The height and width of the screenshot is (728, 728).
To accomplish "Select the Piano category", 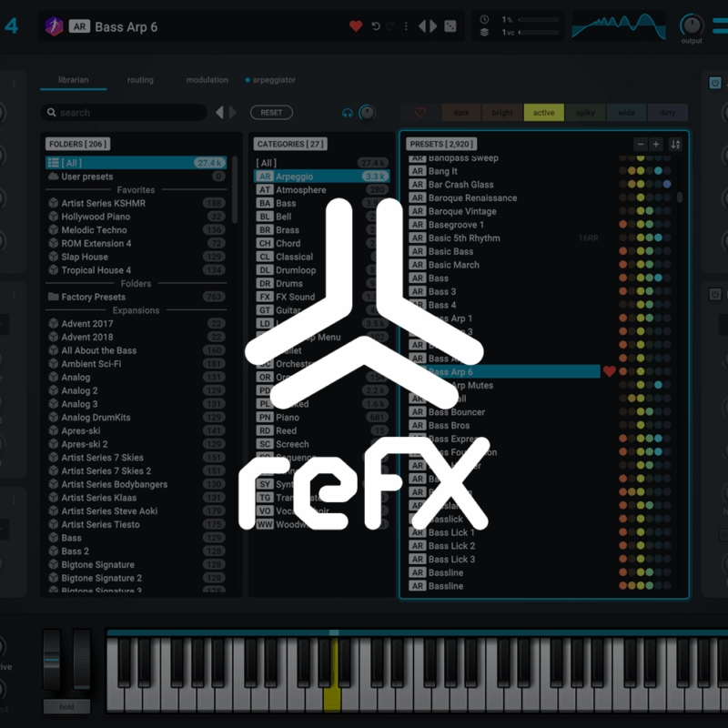I will 322,418.
